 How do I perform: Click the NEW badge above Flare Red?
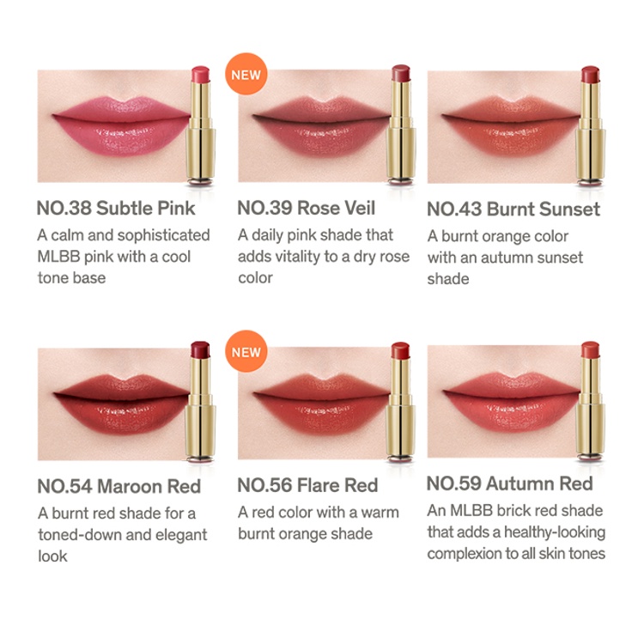(x=246, y=351)
